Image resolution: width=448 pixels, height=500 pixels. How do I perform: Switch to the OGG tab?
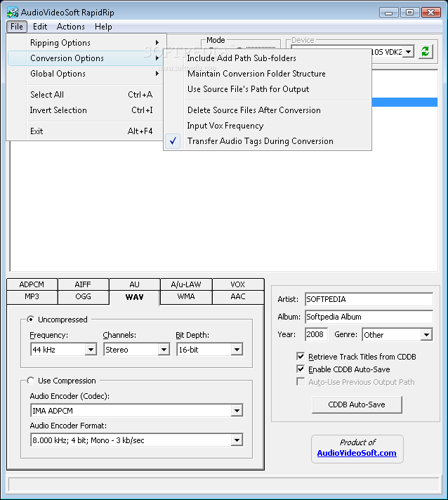pos(84,296)
